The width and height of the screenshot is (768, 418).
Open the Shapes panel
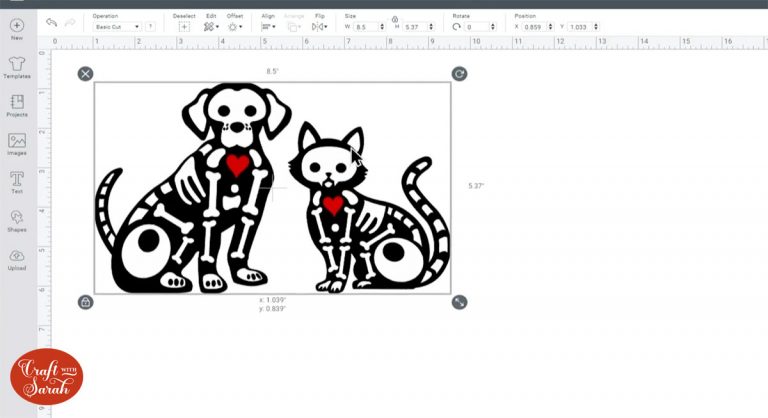[17, 219]
